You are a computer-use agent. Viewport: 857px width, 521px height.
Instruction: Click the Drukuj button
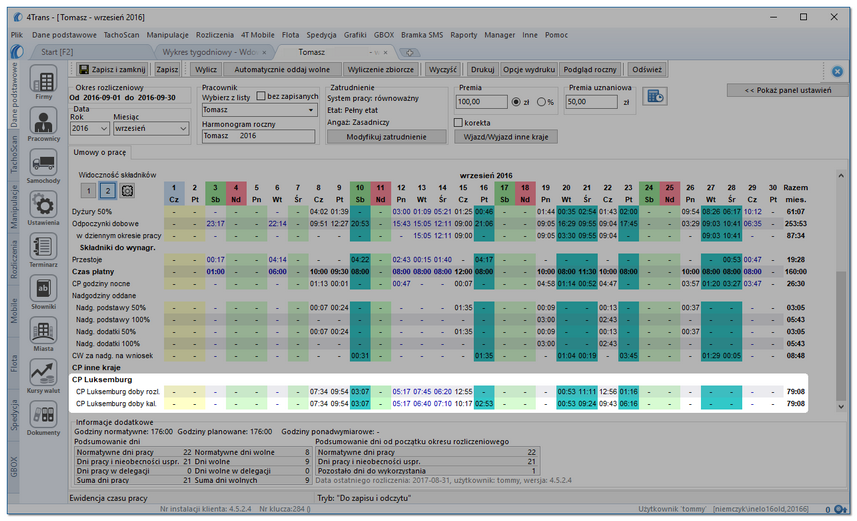tap(483, 69)
